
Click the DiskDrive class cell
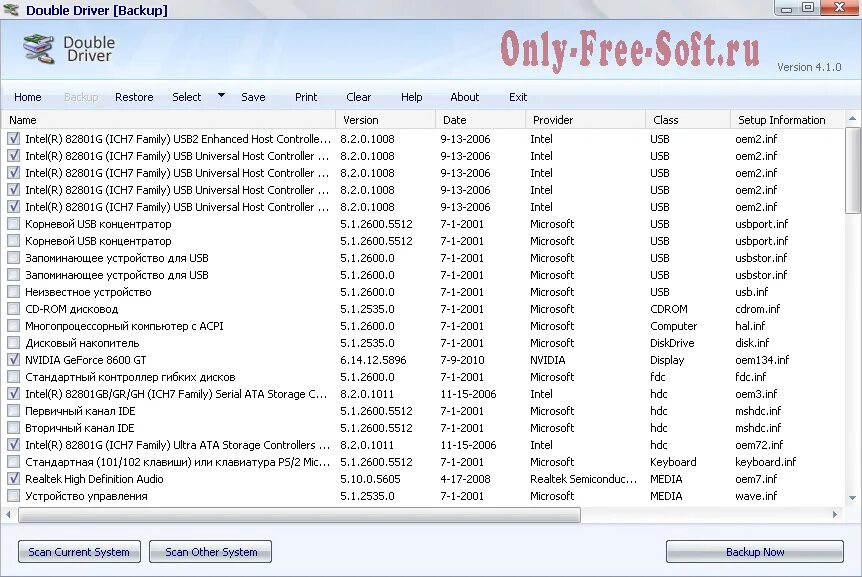coord(672,343)
